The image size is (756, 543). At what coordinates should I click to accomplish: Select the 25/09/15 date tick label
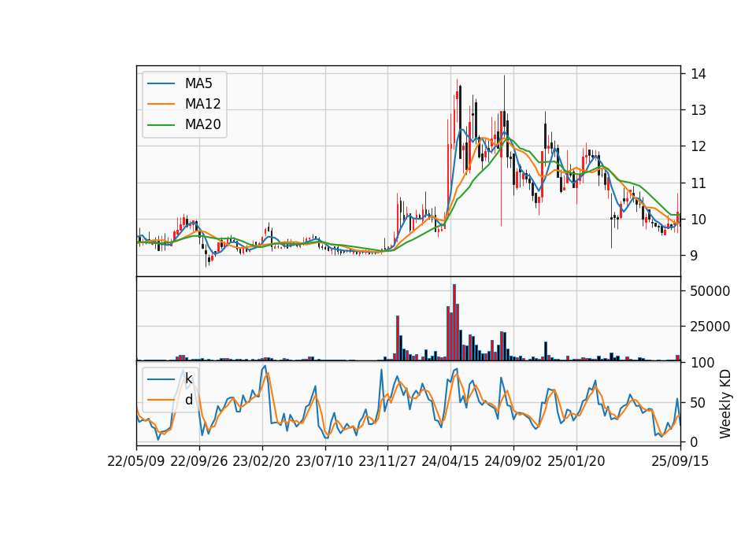click(x=680, y=462)
